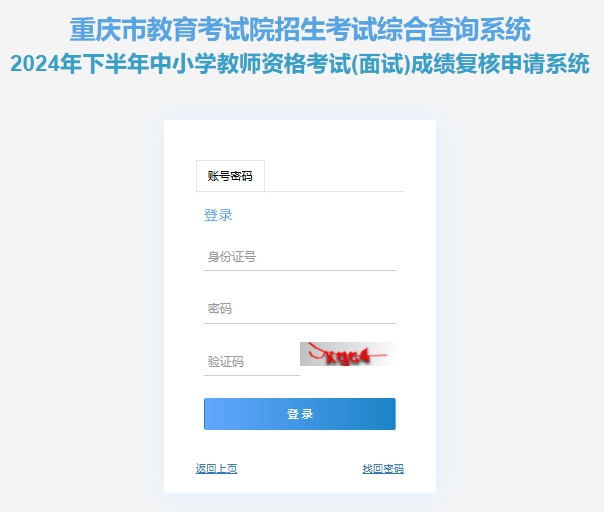This screenshot has height=512, width=604.
Task: Switch to account password tab
Action: (x=230, y=176)
